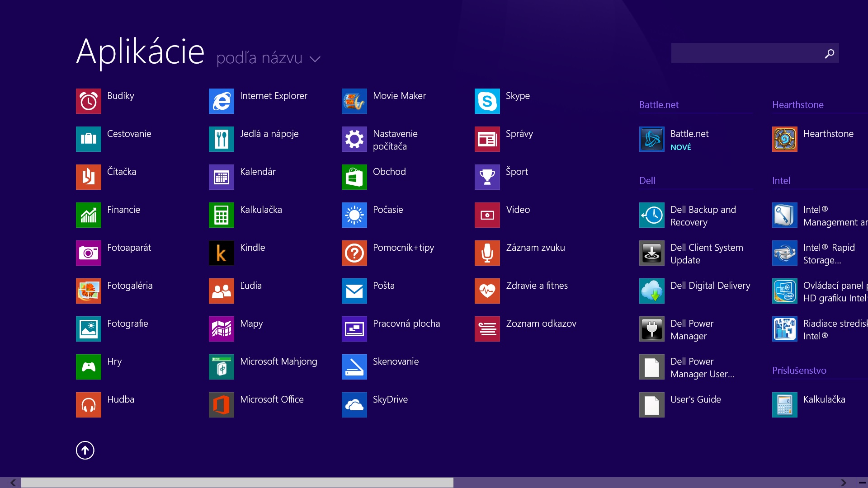Image resolution: width=868 pixels, height=488 pixels.
Task: Click the search magnifier icon
Action: pyautogui.click(x=830, y=53)
